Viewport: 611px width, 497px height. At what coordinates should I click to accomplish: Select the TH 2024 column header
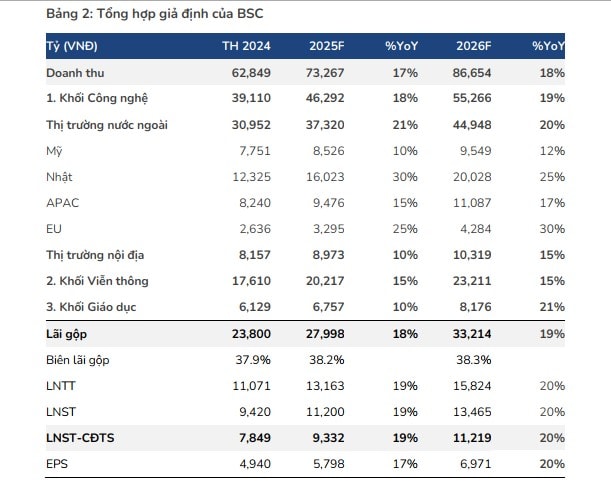coord(246,46)
